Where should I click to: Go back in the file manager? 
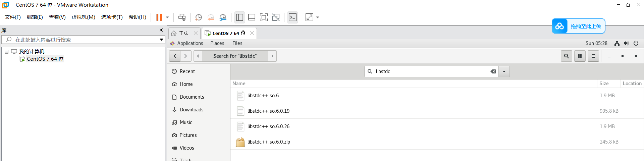(x=175, y=56)
